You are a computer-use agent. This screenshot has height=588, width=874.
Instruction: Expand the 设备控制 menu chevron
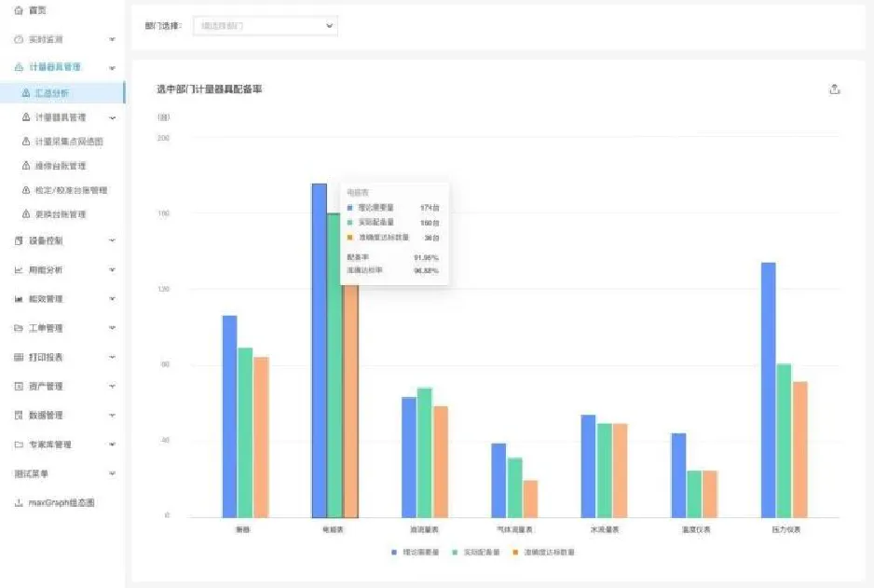coord(113,240)
